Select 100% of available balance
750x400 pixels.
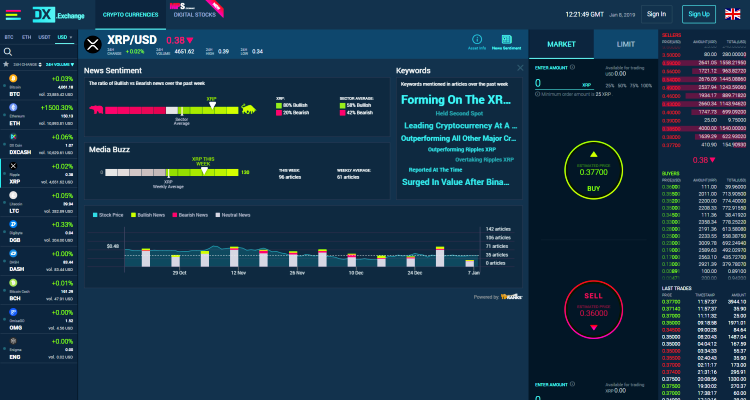coord(646,86)
